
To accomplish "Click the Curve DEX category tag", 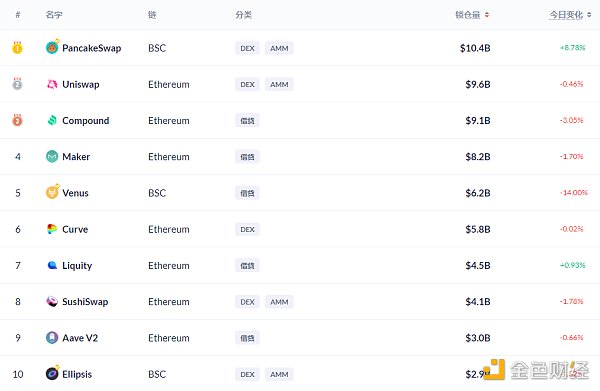I will click(247, 230).
